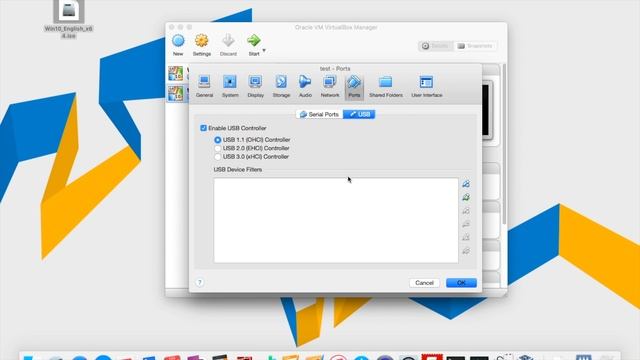640x360 pixels.
Task: Open the General settings section
Action: pyautogui.click(x=204, y=86)
